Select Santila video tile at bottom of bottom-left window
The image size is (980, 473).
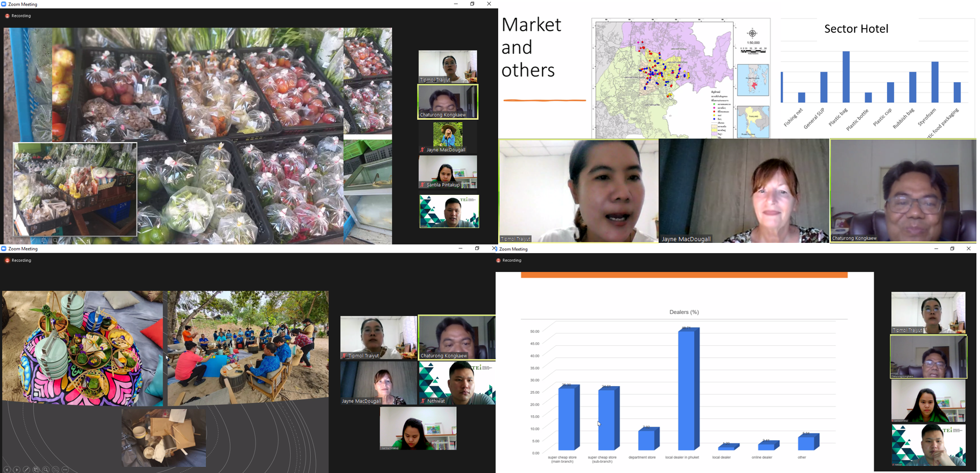(418, 429)
